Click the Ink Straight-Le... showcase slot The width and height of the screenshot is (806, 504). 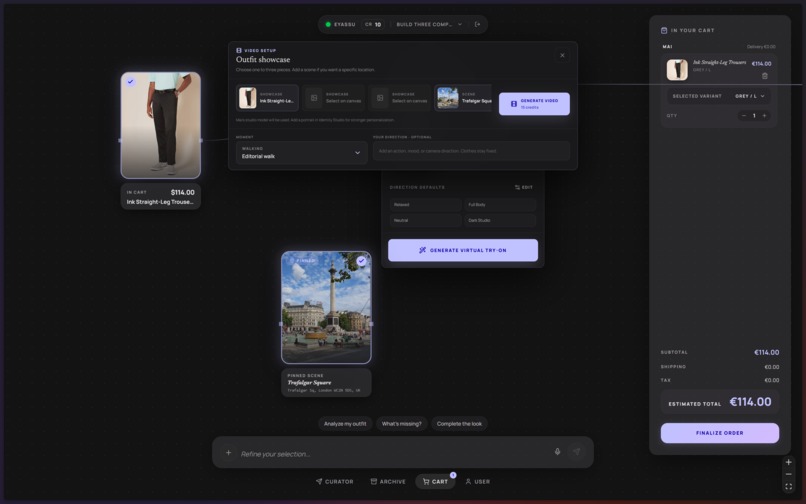point(267,98)
